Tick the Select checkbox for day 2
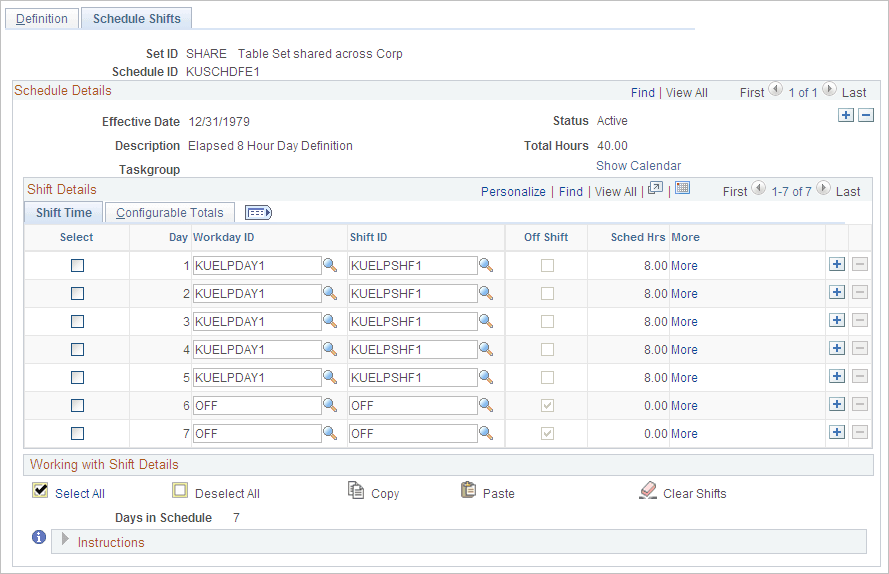 [x=78, y=293]
